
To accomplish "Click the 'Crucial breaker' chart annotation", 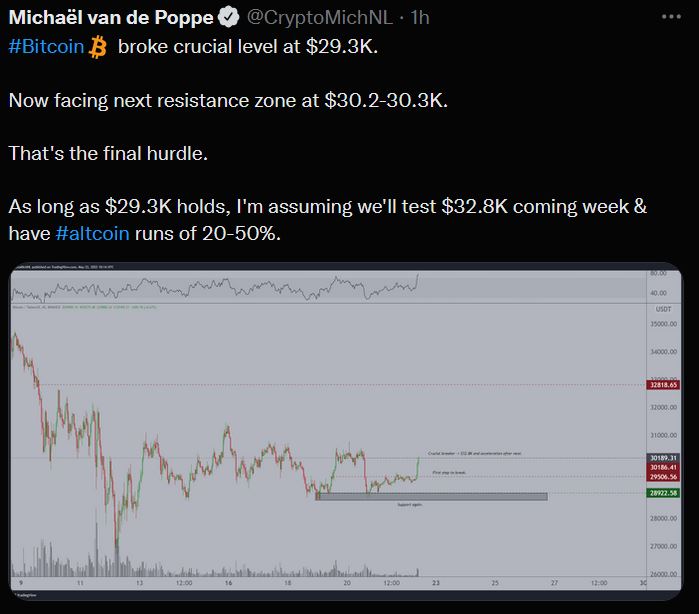I will click(x=474, y=453).
